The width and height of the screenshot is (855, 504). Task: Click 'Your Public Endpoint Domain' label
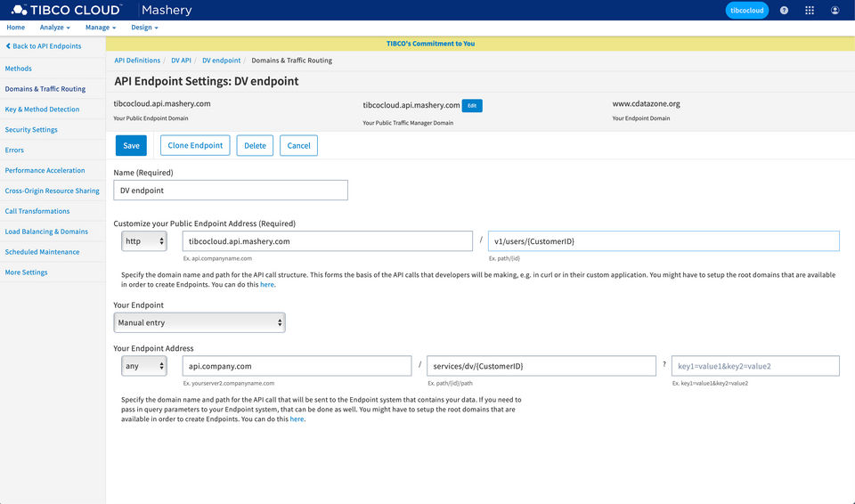151,118
